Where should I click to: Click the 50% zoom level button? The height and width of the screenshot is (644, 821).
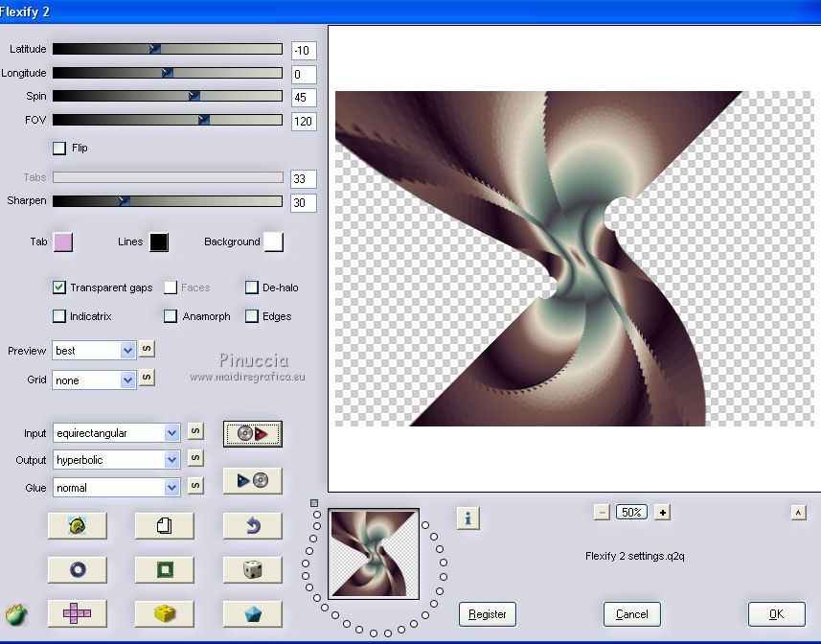tap(631, 512)
